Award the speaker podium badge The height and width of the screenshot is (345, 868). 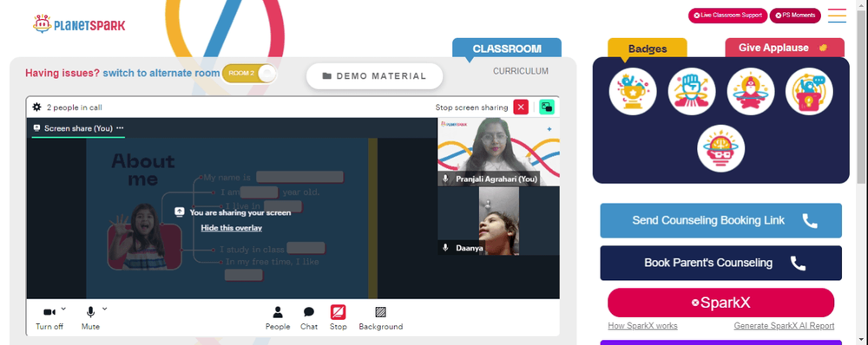(x=809, y=91)
